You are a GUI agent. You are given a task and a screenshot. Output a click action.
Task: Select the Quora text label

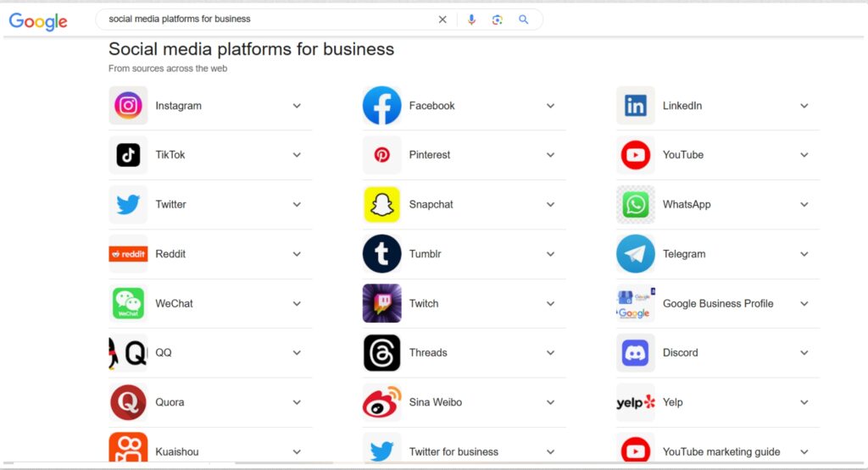pos(170,402)
